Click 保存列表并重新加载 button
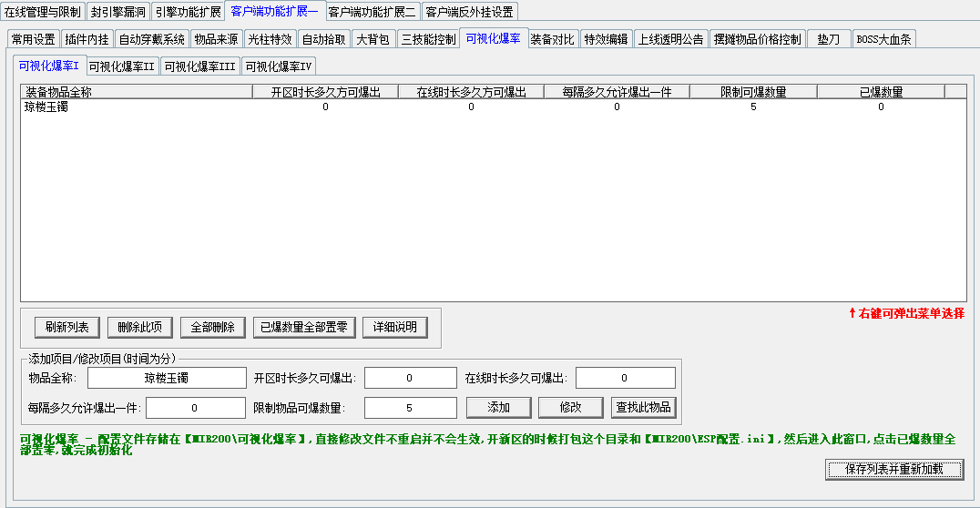Viewport: 980px width, 508px height. coord(894,469)
